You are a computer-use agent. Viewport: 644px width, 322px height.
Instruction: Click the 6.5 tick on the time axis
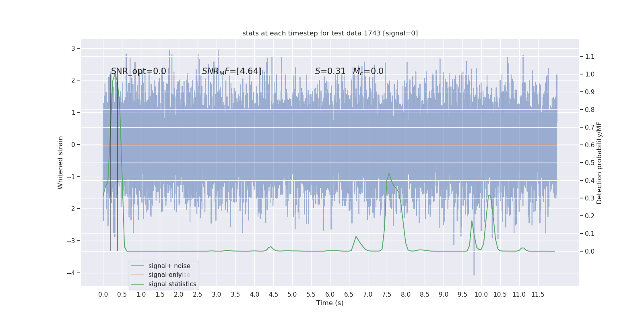[349, 295]
